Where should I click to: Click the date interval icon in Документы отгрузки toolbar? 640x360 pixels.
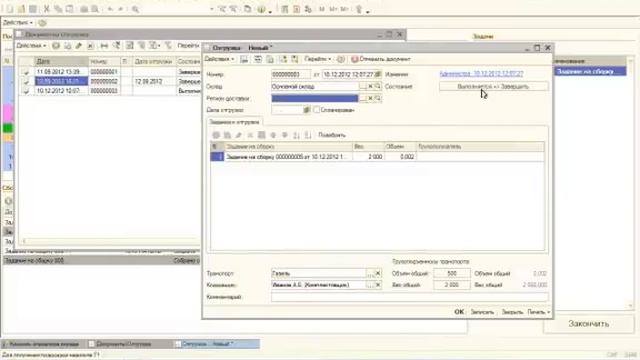104,46
